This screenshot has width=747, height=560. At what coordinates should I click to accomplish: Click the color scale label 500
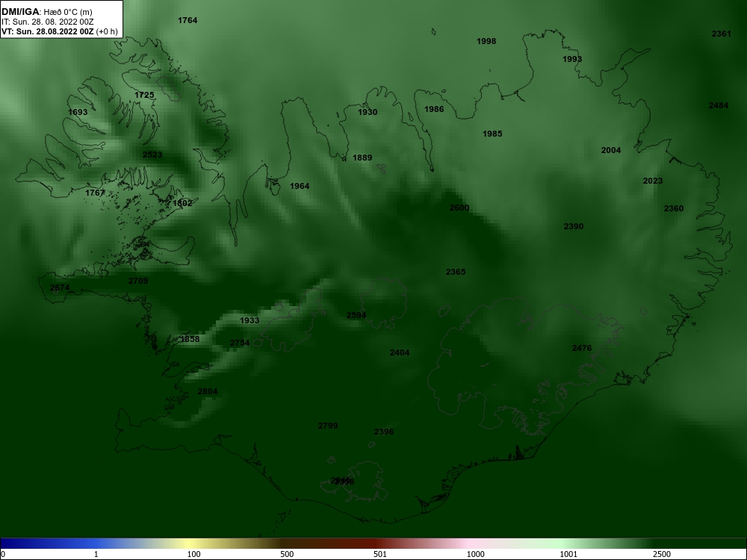click(287, 554)
